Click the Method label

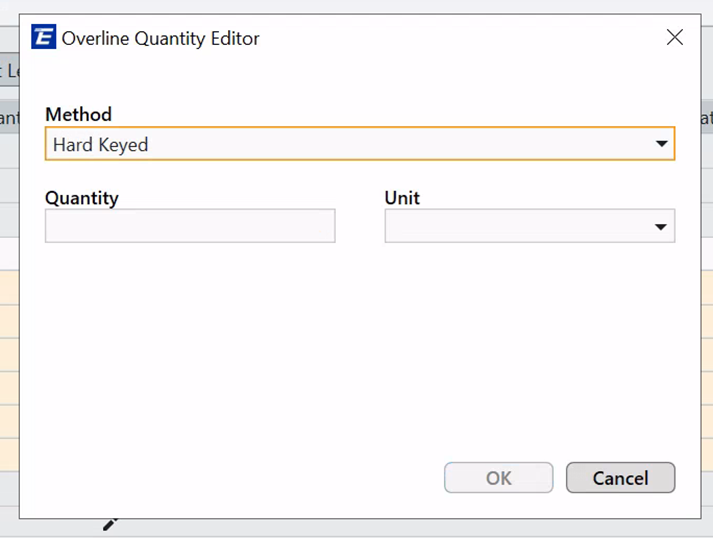click(78, 114)
